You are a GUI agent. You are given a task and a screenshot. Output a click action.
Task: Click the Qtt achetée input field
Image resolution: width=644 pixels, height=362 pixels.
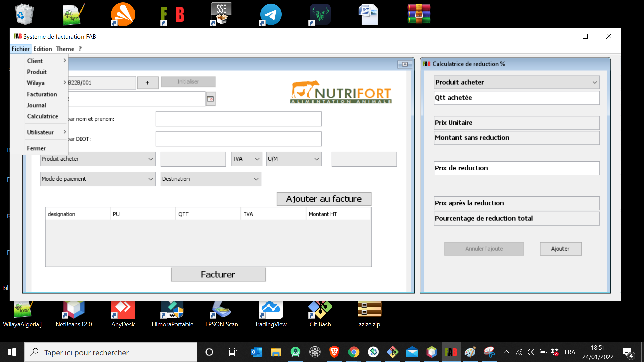coord(516,98)
